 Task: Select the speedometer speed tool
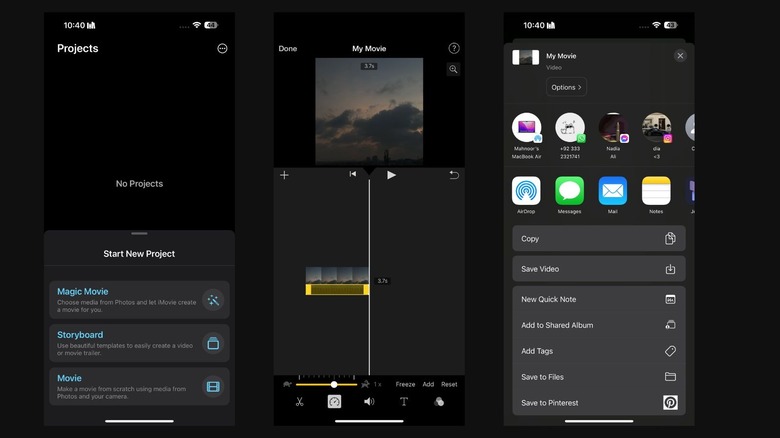tap(334, 402)
